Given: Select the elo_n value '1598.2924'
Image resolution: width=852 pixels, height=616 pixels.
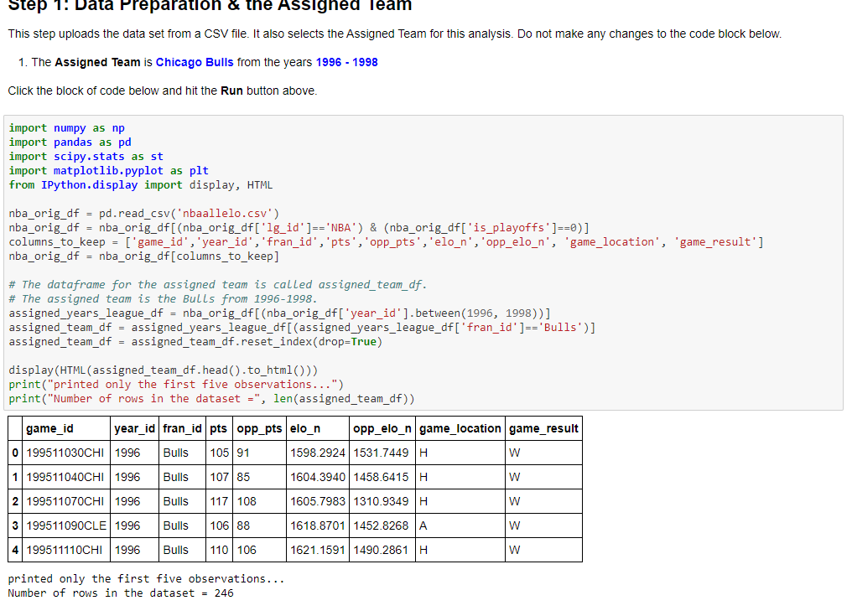Looking at the screenshot, I should (x=318, y=453).
